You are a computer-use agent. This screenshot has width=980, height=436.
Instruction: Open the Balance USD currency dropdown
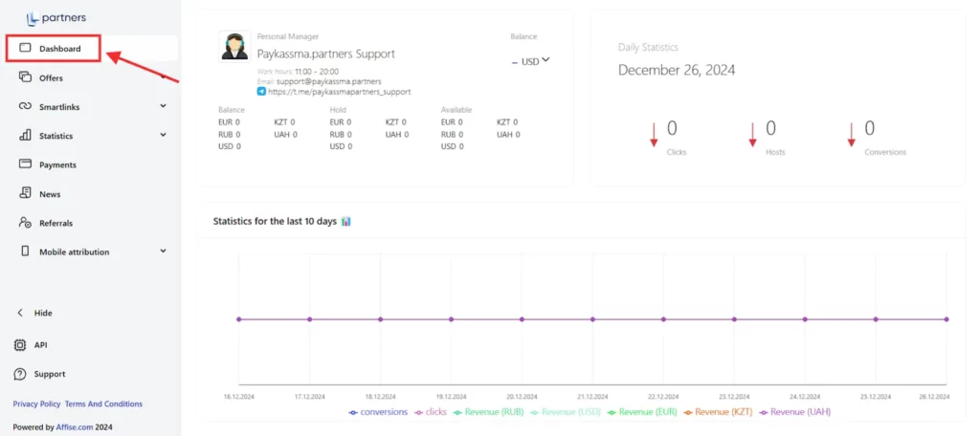pos(530,60)
